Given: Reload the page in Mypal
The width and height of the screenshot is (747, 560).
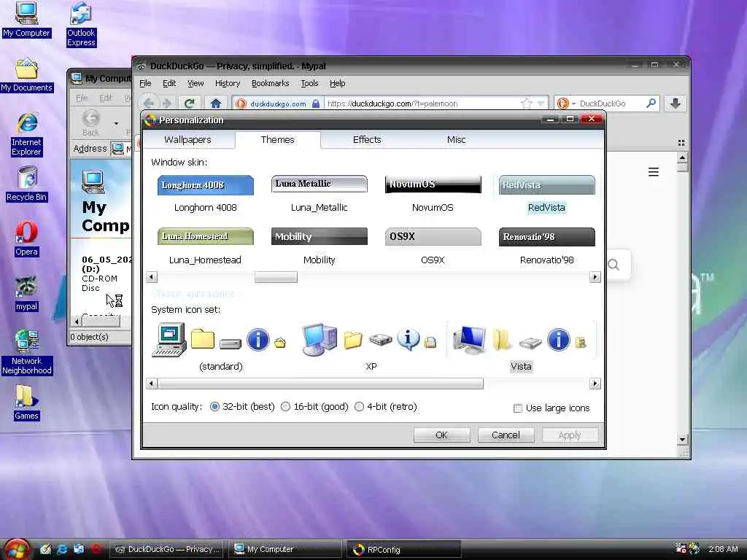Looking at the screenshot, I should point(190,104).
